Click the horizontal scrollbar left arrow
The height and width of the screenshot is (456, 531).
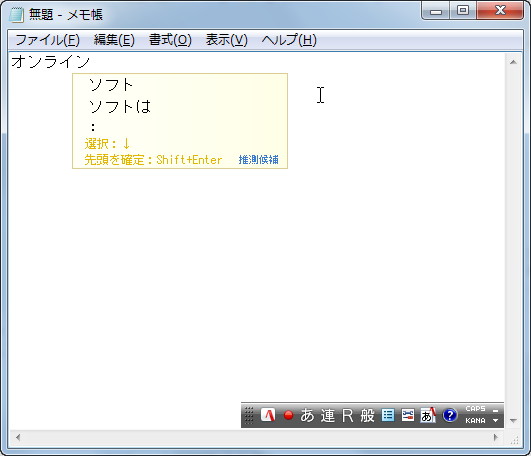coord(18,437)
